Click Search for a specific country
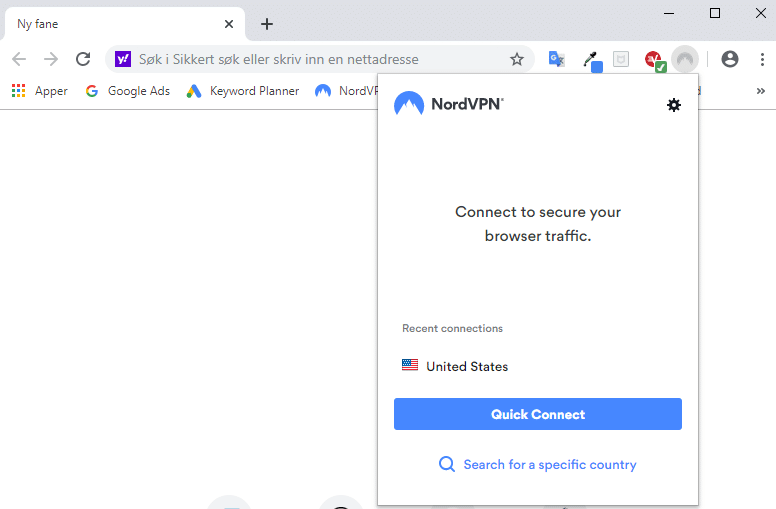This screenshot has height=509, width=776. point(537,464)
